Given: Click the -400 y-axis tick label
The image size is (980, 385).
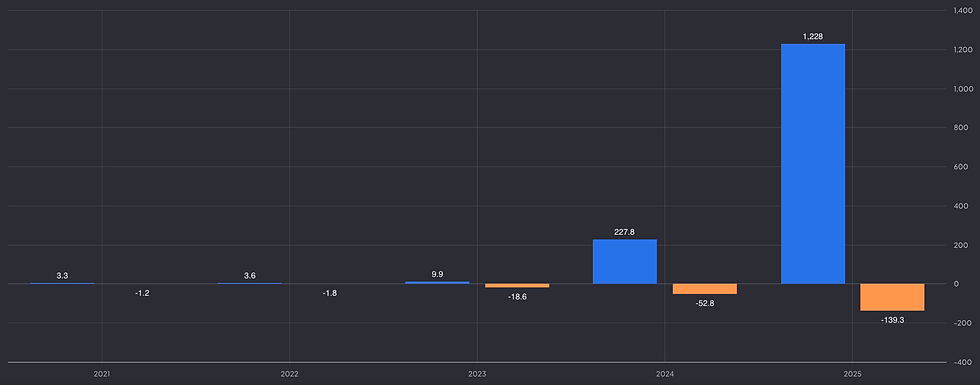Looking at the screenshot, I should coord(962,362).
